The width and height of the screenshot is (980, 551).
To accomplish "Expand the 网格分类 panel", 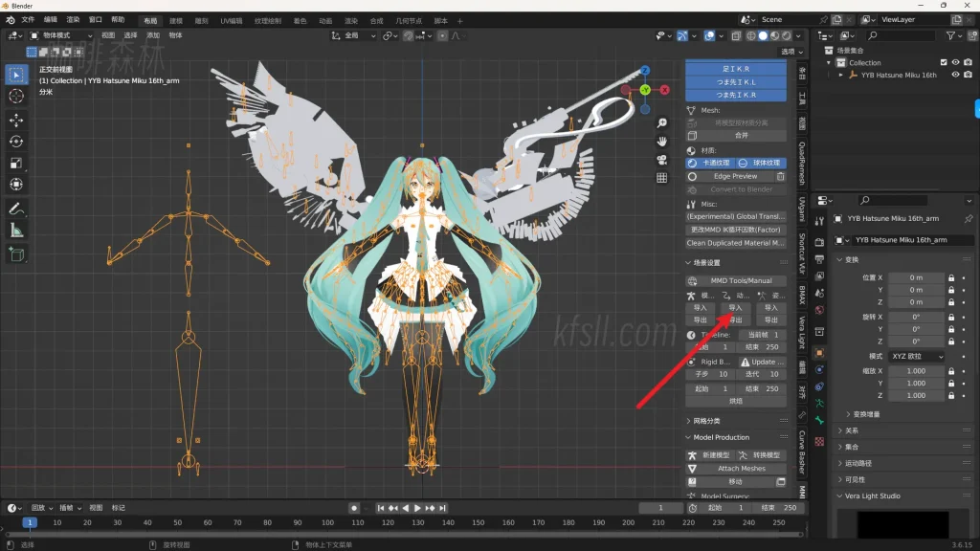I will [706, 421].
